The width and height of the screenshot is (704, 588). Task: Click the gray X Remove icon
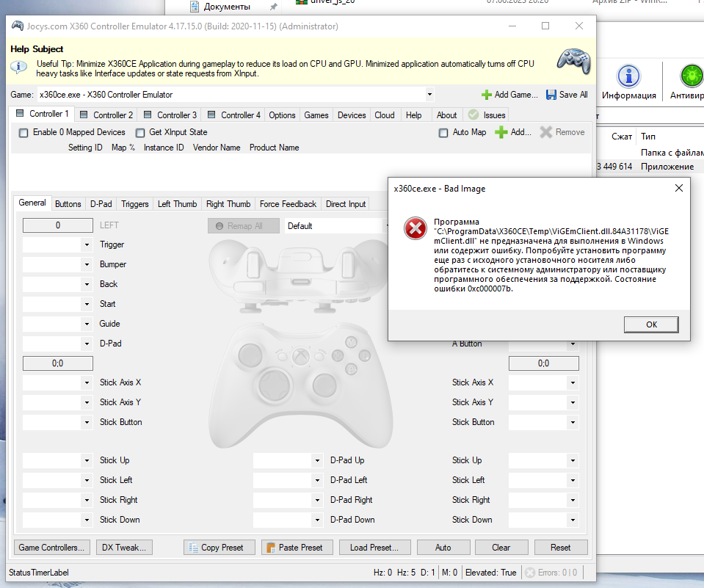(x=547, y=132)
